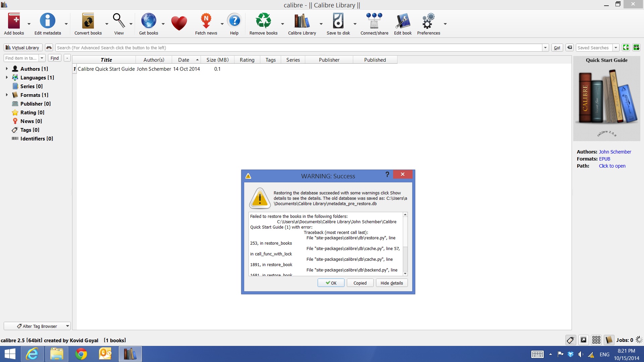Toggle book details panel button
The image size is (644, 362).
click(x=609, y=340)
